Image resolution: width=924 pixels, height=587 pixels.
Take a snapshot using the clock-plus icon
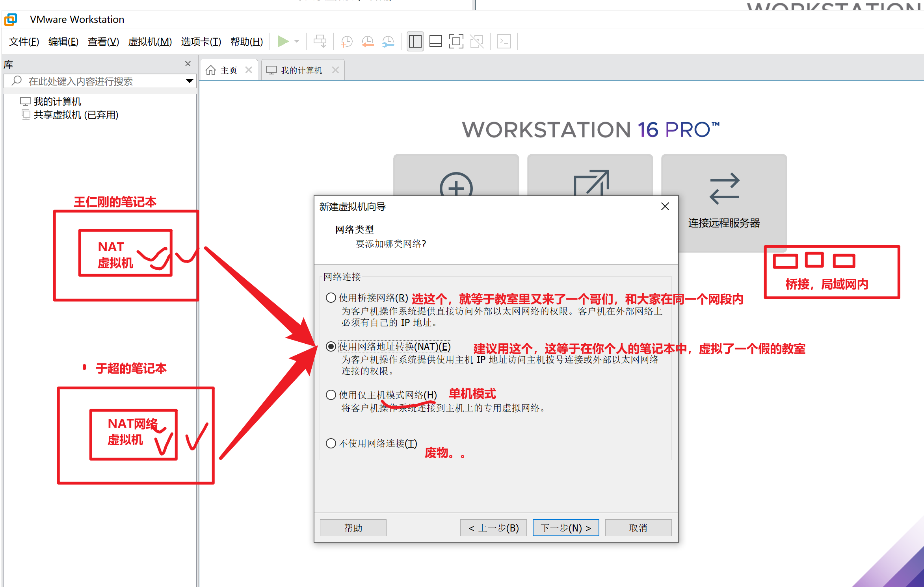pos(347,41)
